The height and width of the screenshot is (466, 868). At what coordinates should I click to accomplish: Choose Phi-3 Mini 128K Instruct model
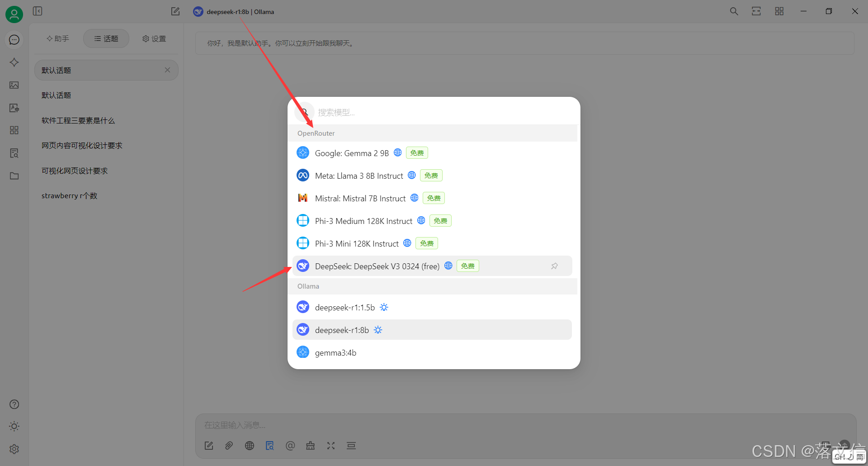click(432, 243)
